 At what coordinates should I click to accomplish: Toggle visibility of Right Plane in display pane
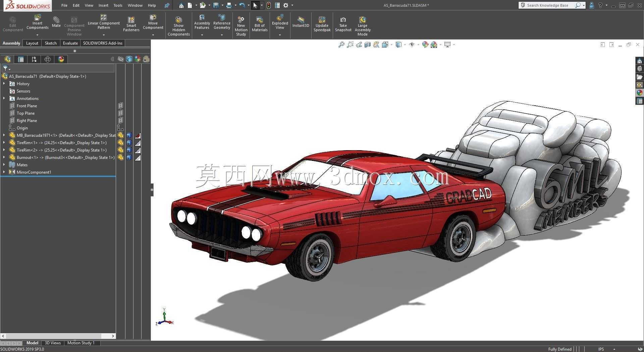point(120,121)
